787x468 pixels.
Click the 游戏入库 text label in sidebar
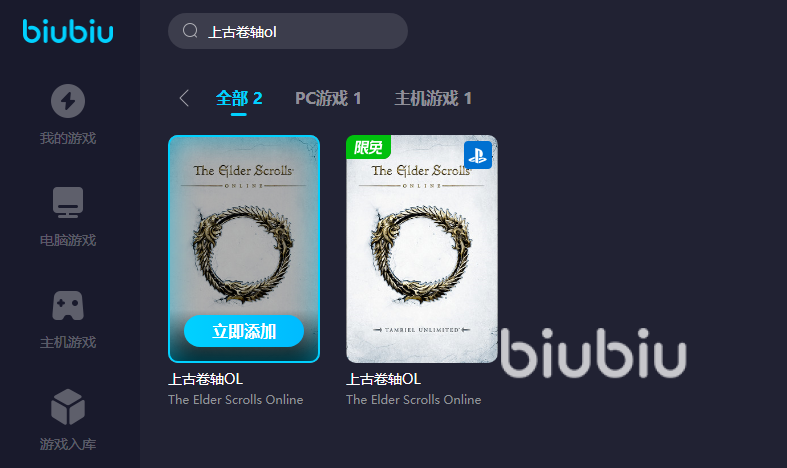[68, 444]
